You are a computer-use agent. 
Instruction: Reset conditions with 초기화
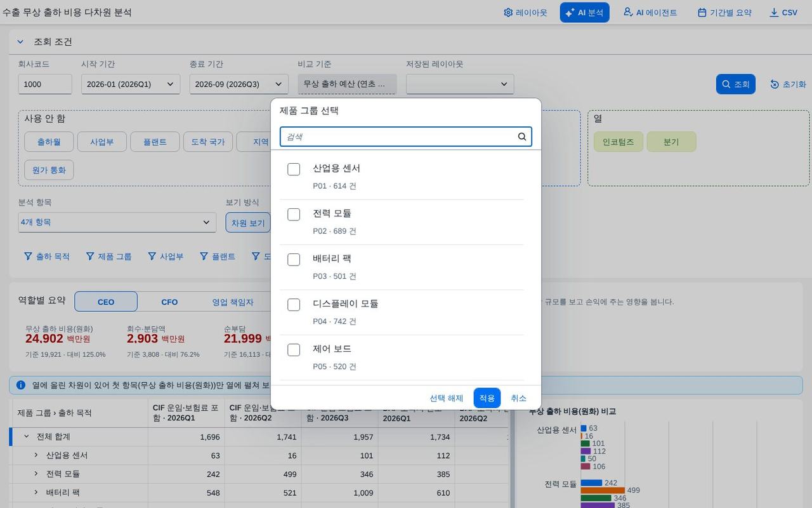point(788,84)
